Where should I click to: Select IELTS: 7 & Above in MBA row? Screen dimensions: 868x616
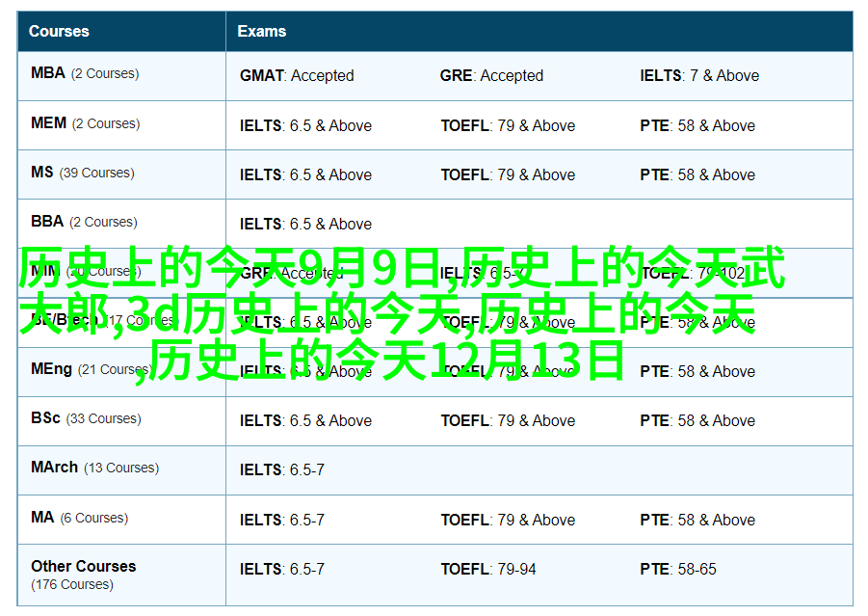pyautogui.click(x=699, y=75)
